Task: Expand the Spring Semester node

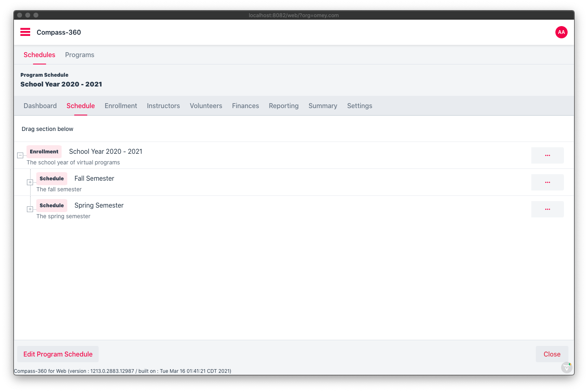Action: pyautogui.click(x=30, y=209)
